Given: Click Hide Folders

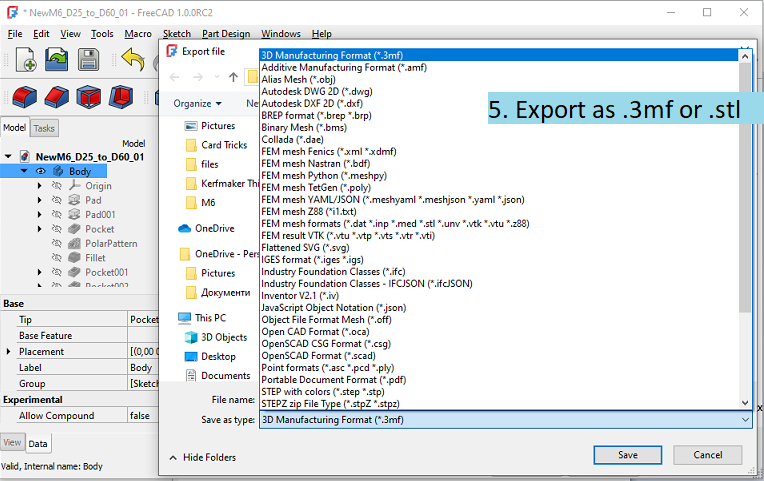Looking at the screenshot, I should (210, 457).
